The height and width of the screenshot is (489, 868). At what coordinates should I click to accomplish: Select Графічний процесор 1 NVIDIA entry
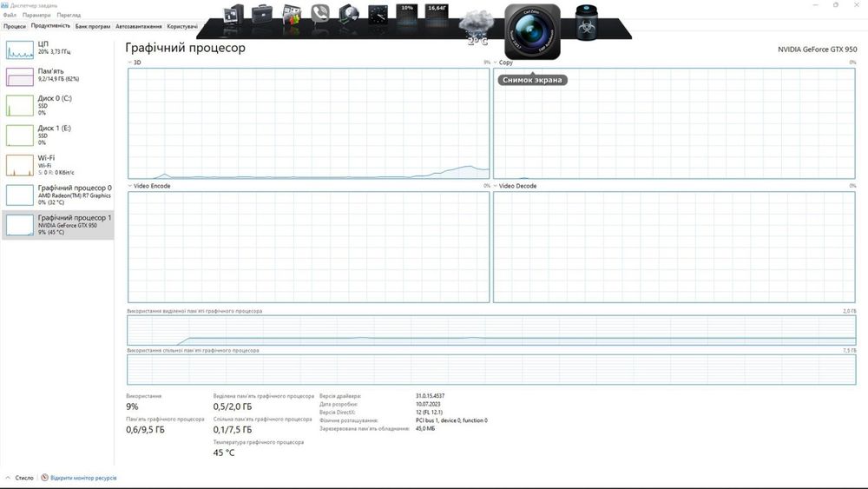point(57,225)
